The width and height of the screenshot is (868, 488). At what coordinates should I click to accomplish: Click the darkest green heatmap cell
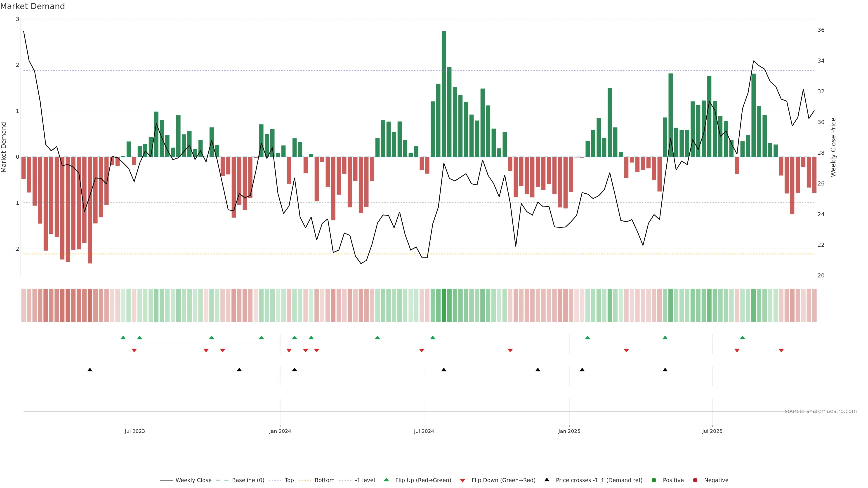click(444, 305)
